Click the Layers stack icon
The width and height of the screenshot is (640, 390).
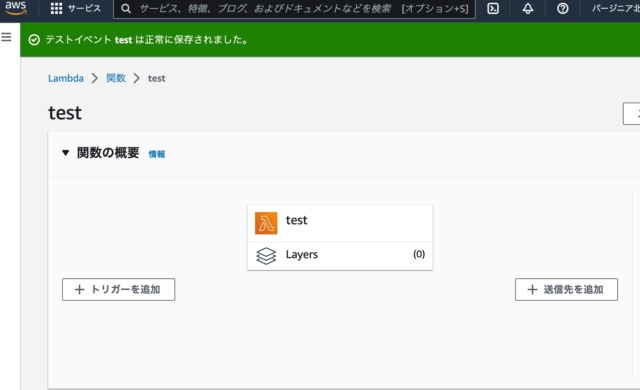pos(266,256)
